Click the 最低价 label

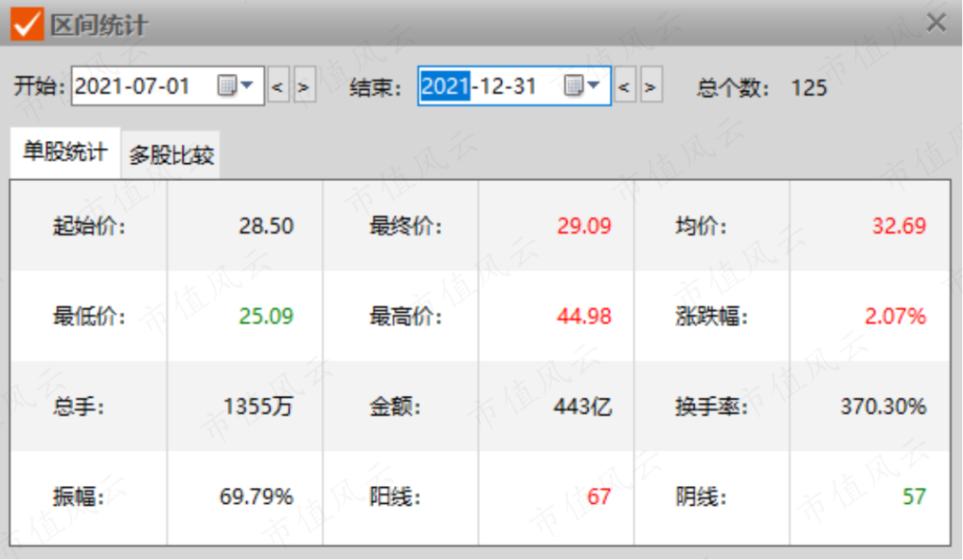point(89,317)
